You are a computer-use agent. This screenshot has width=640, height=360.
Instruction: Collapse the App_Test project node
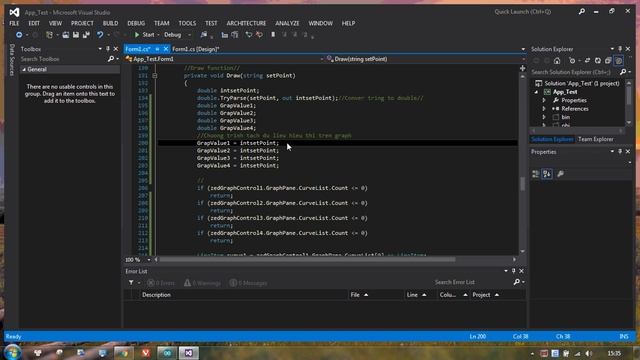point(537,92)
